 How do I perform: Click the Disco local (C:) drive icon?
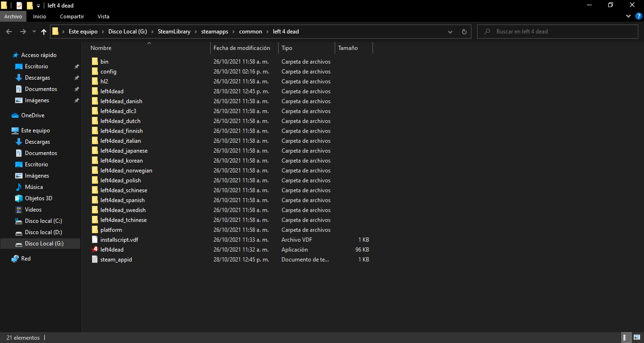point(19,221)
